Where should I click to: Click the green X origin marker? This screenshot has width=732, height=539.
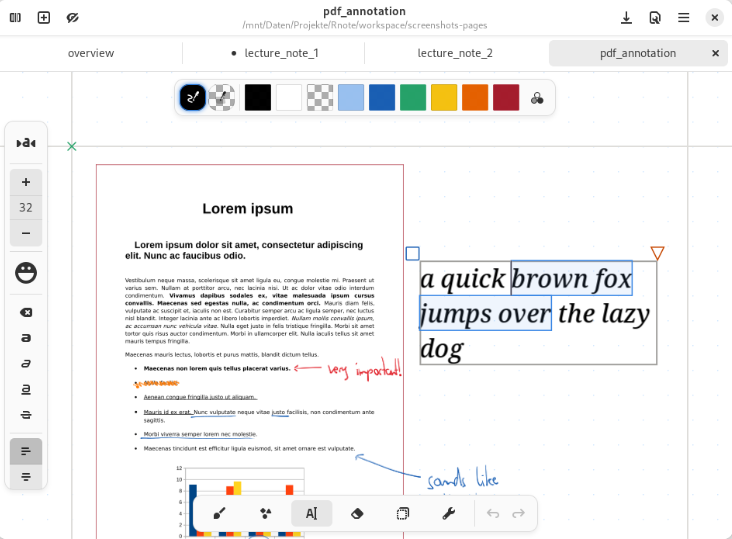click(x=71, y=147)
